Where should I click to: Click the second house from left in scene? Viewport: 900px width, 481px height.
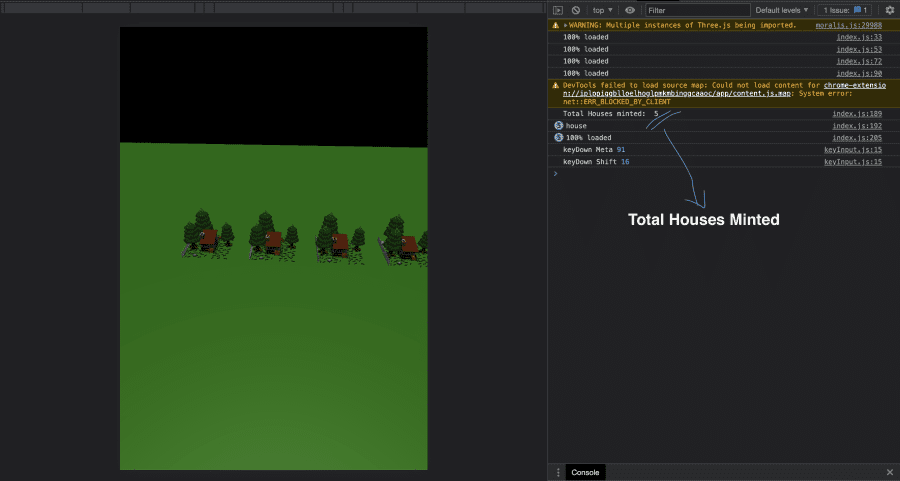pyautogui.click(x=274, y=241)
